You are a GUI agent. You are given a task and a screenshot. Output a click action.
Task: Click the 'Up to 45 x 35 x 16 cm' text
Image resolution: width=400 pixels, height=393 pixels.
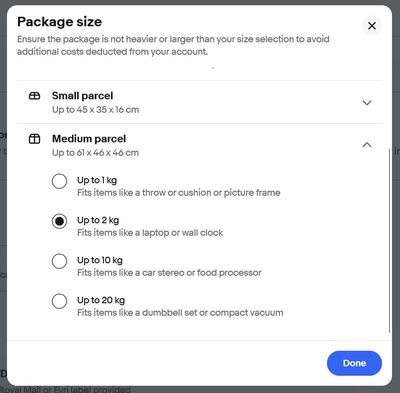click(x=95, y=110)
